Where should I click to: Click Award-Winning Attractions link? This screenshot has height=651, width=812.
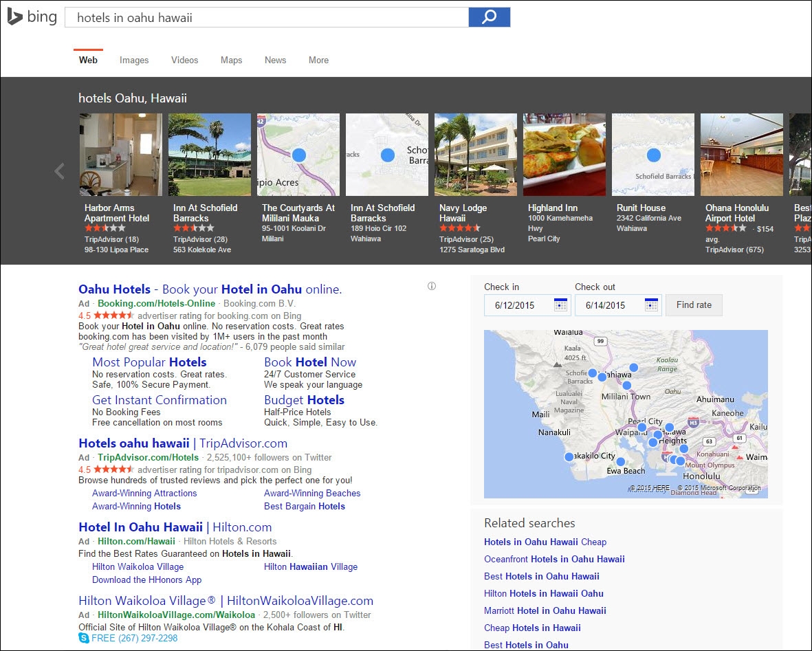point(144,493)
